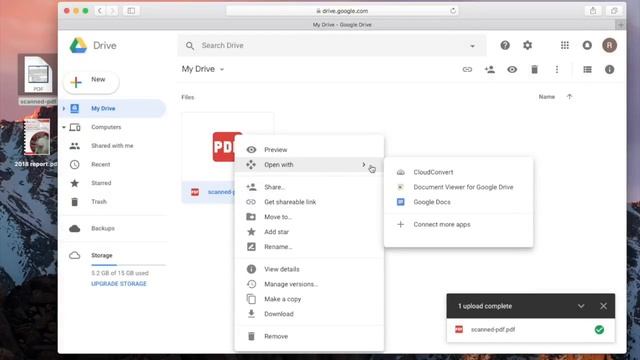The image size is (640, 360).
Task: Choose Add star in the context menu
Action: click(x=309, y=232)
